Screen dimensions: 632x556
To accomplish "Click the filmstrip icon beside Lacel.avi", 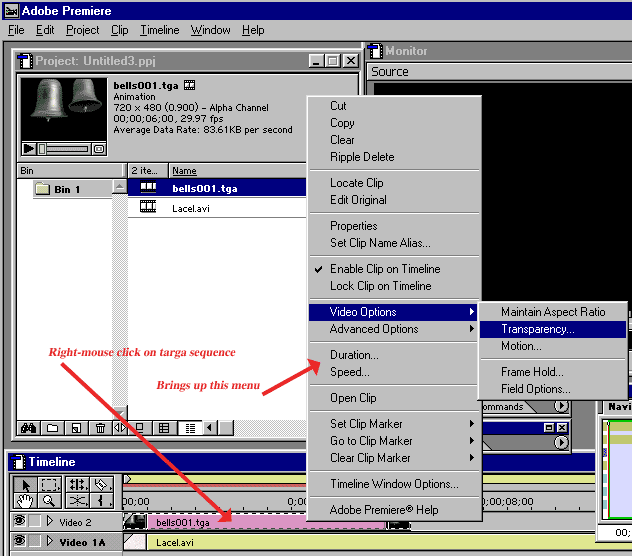I will click(148, 207).
